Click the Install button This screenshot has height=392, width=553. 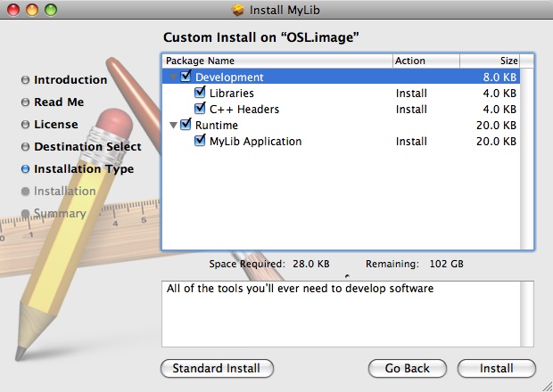496,368
